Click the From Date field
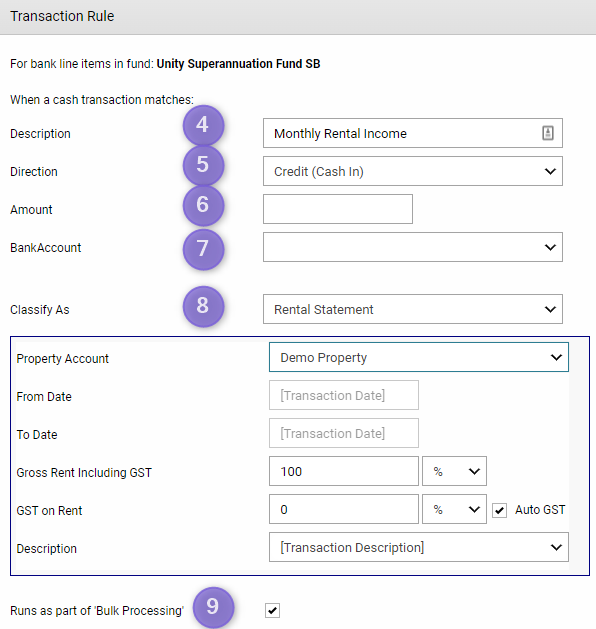The width and height of the screenshot is (596, 629). coord(344,395)
